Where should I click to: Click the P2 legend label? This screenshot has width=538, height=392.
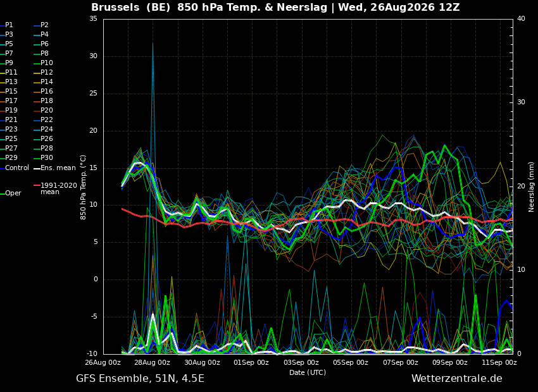pos(44,25)
